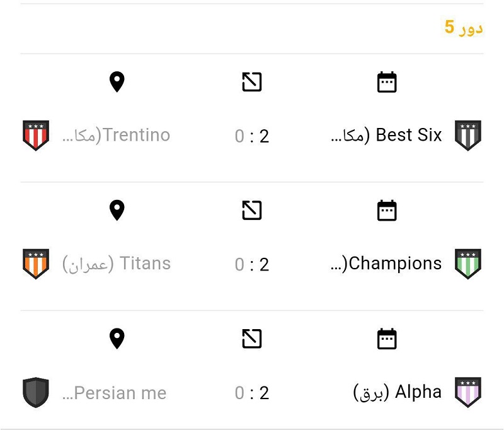The image size is (504, 430).
Task: Click the purple striped Alpha shield
Action: pyautogui.click(x=468, y=392)
